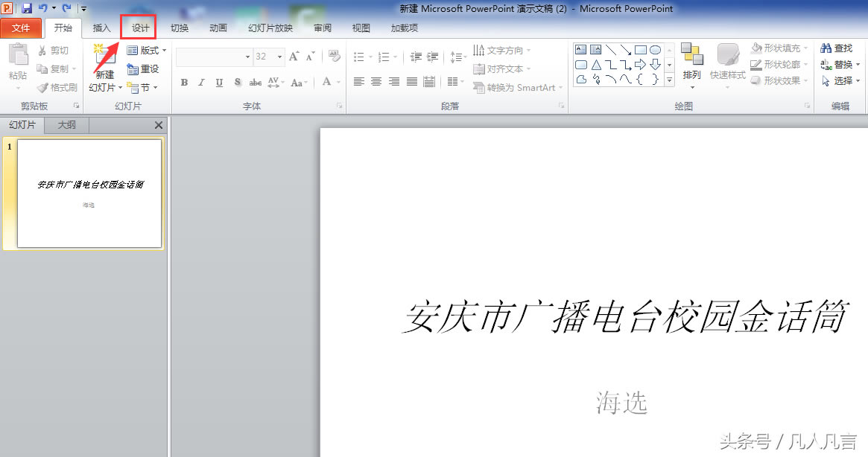Image resolution: width=868 pixels, height=457 pixels.
Task: Open 文字方向 (Text Direction) menu
Action: click(x=501, y=51)
